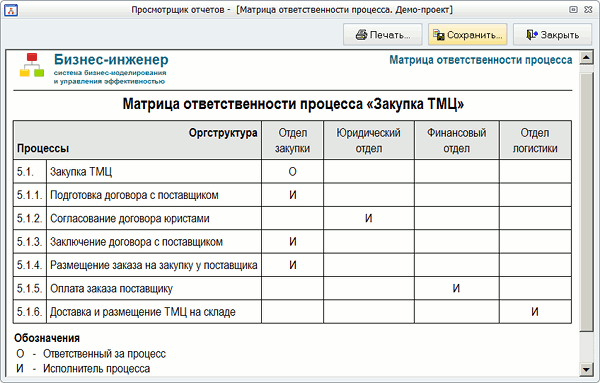Click legend entry 'Исполнитель процесса'
Image resolution: width=600 pixels, height=383 pixels.
click(96, 369)
